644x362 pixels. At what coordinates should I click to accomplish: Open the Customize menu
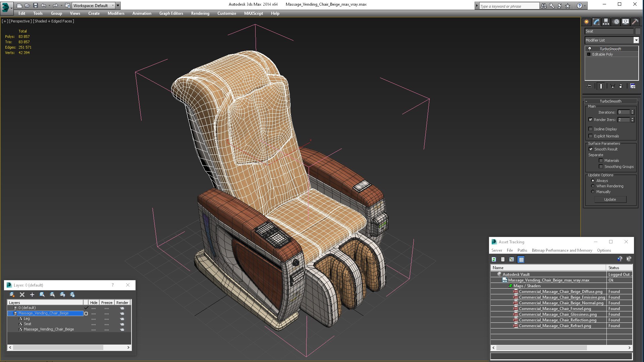[226, 13]
